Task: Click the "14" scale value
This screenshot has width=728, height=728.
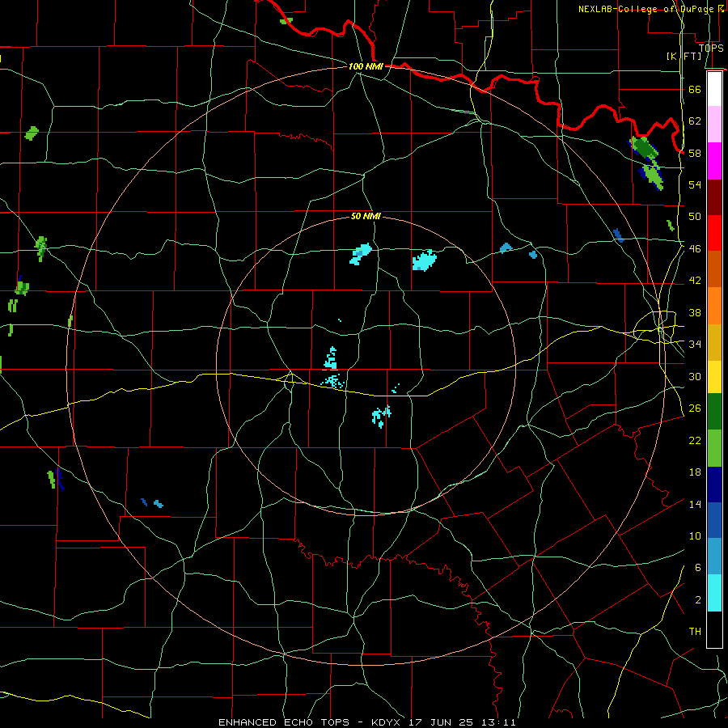Action: (x=695, y=504)
